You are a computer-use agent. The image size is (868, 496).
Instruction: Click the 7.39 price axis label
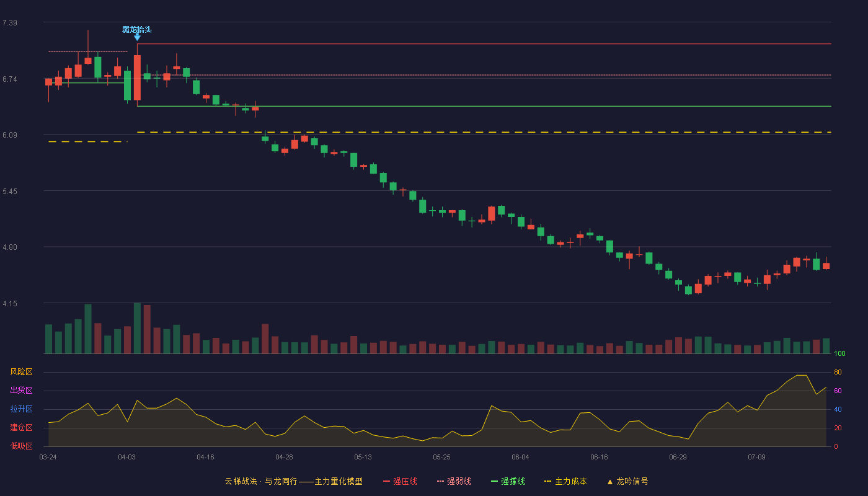coord(9,23)
